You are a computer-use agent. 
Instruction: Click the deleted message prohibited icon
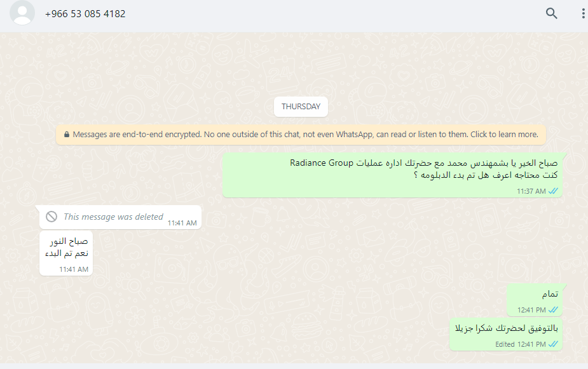[51, 217]
